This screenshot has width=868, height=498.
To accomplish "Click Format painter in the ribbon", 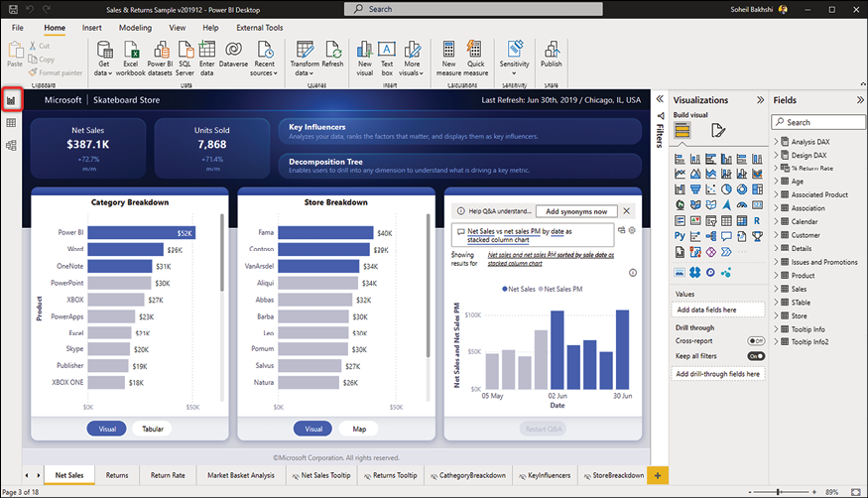I will (x=56, y=72).
